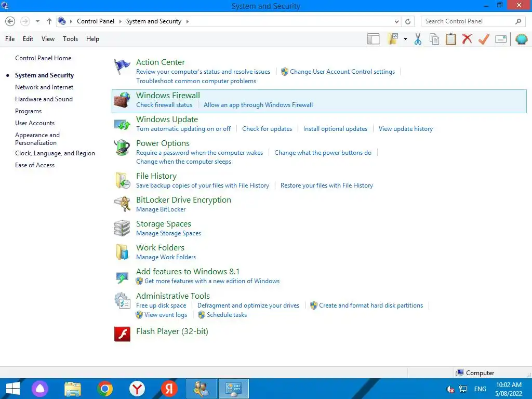Open the File menu
Image resolution: width=532 pixels, height=399 pixels.
tap(10, 39)
